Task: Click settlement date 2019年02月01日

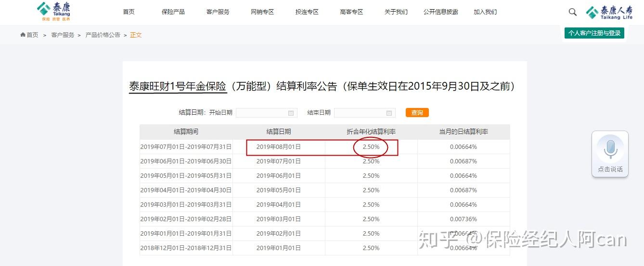Action: point(279,234)
